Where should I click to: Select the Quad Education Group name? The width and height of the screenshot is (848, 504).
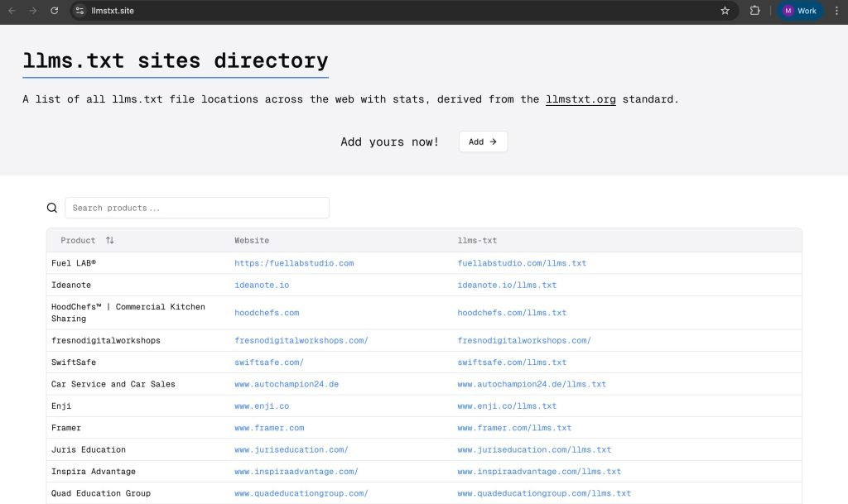(101, 493)
